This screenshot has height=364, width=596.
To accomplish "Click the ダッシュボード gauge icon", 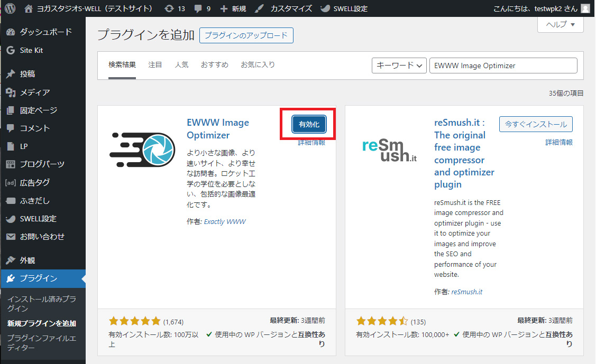I will (11, 32).
